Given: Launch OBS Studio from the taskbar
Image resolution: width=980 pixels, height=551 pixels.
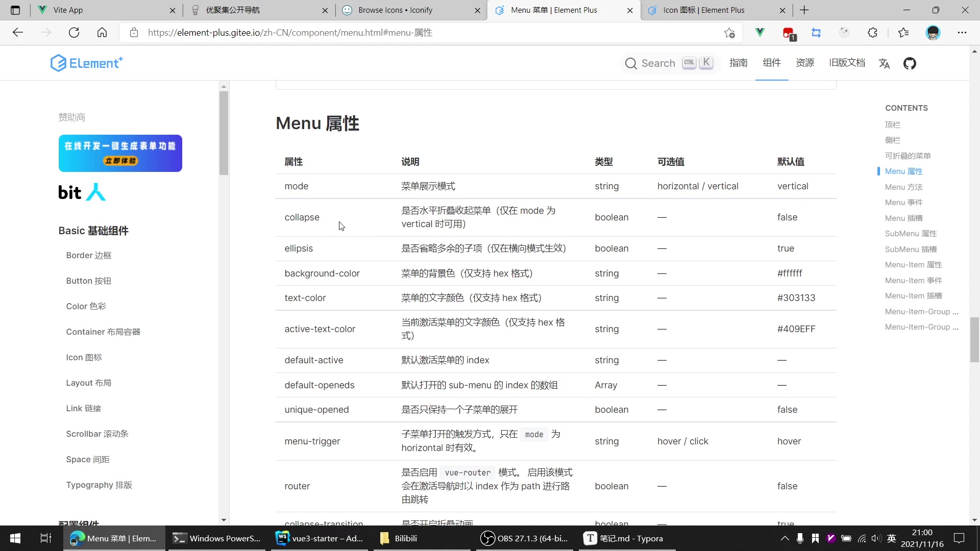Looking at the screenshot, I should click(524, 538).
